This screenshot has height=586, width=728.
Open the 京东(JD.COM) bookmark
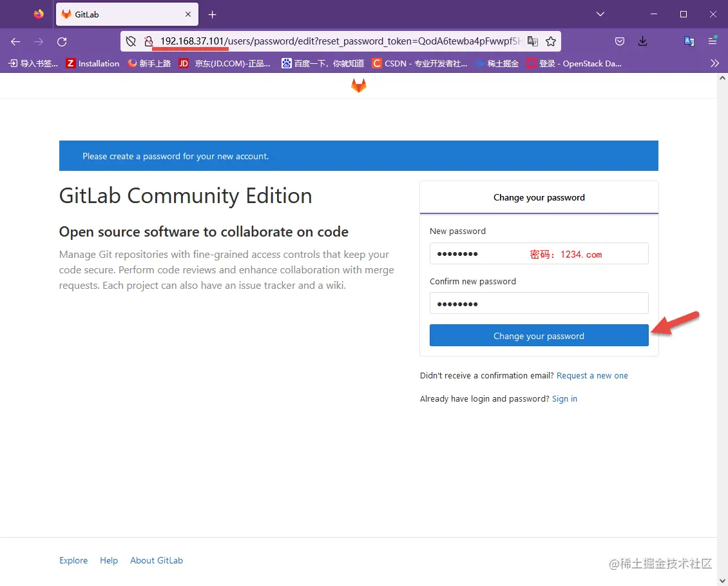pos(225,64)
